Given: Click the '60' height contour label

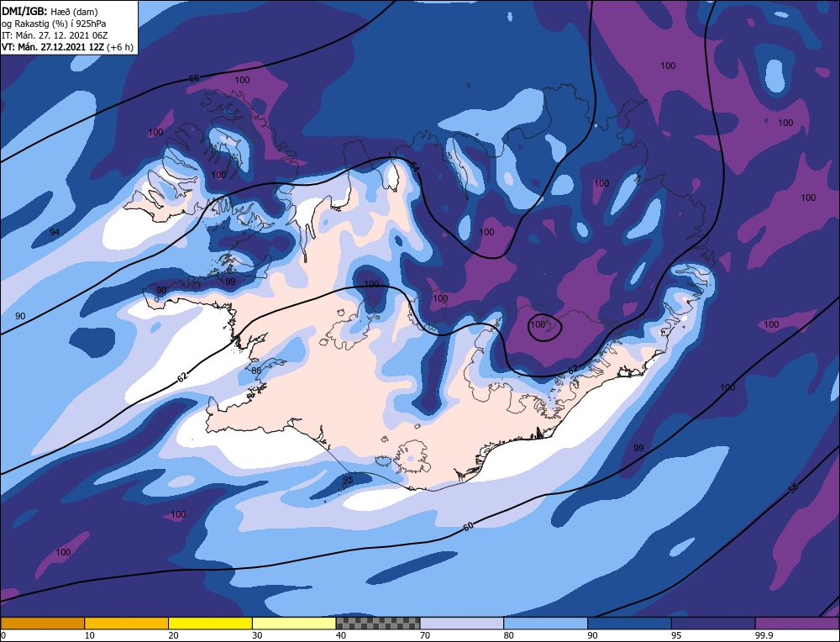Looking at the screenshot, I should pyautogui.click(x=468, y=527).
